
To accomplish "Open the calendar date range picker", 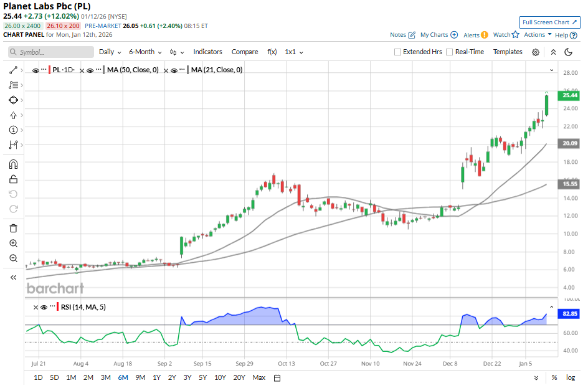I will click(x=278, y=377).
